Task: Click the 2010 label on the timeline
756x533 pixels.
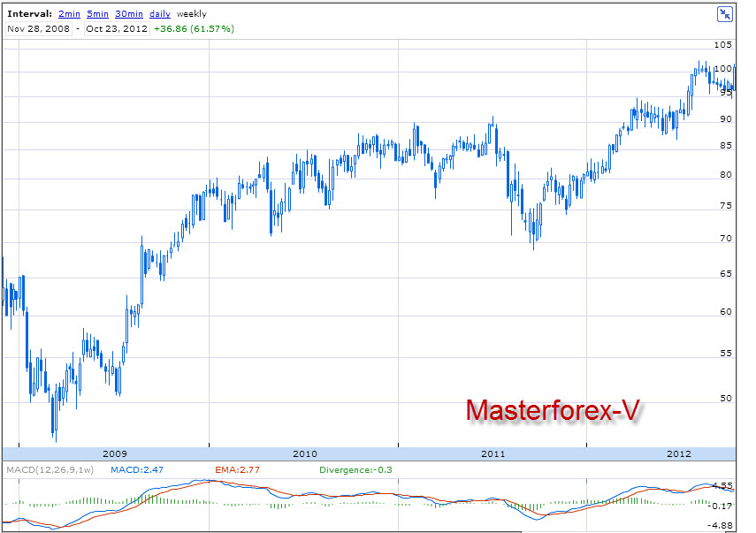Action: pos(305,453)
